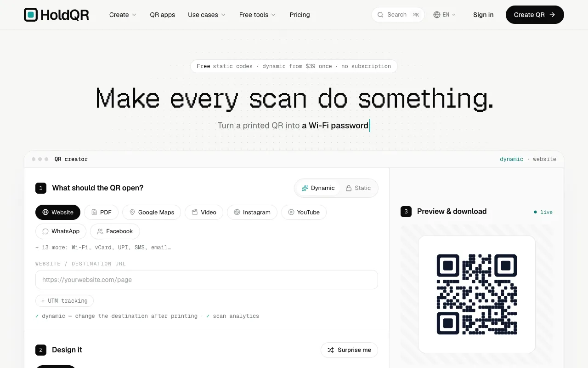Click the Instagram chip icon
Screen dimensions: 588x368
click(x=237, y=212)
